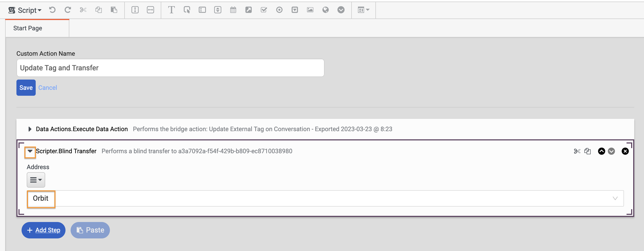Open the Address input options menu

(x=35, y=180)
